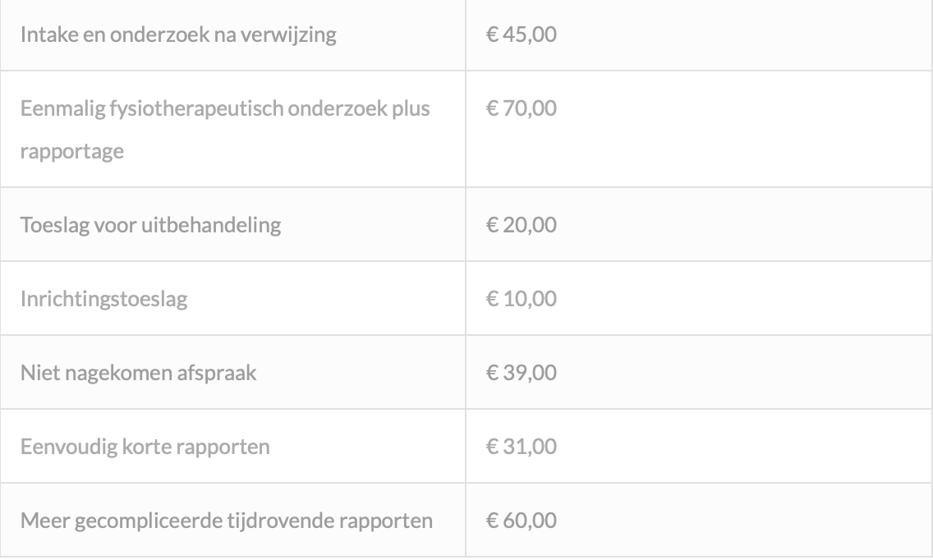The height and width of the screenshot is (560, 933).
Task: Select the € 45,00 price cell
Action: [x=522, y=36]
